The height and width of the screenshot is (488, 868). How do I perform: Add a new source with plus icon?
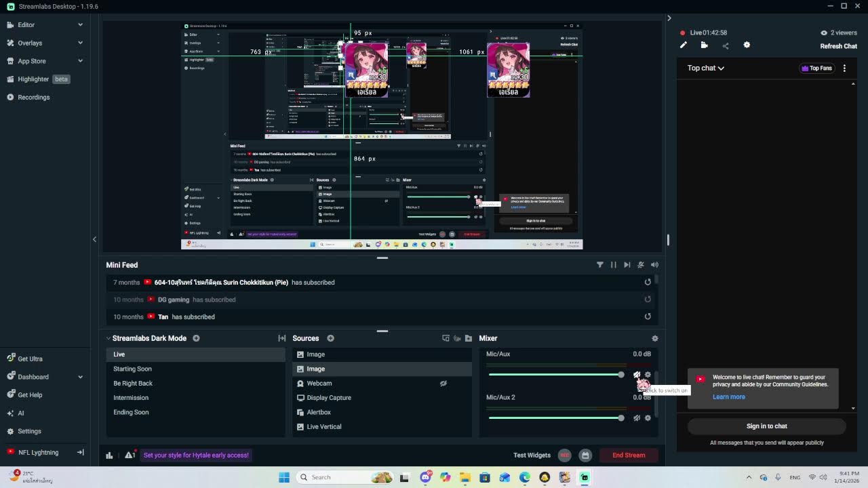click(x=331, y=338)
